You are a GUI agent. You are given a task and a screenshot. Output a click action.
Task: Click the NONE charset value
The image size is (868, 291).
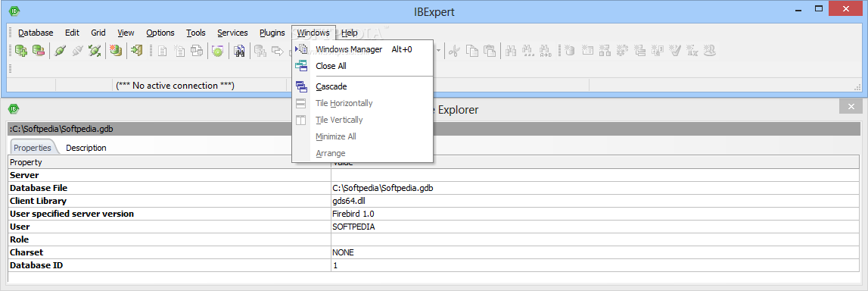pyautogui.click(x=343, y=253)
